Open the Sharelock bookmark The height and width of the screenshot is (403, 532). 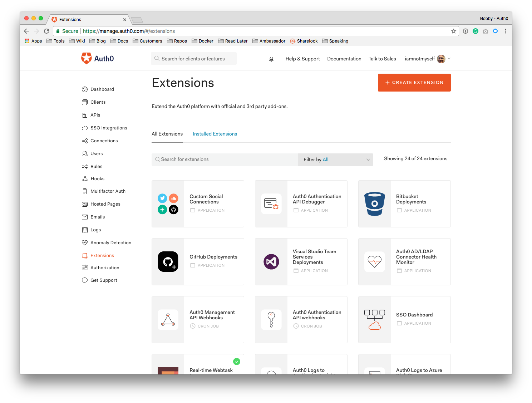coord(304,41)
